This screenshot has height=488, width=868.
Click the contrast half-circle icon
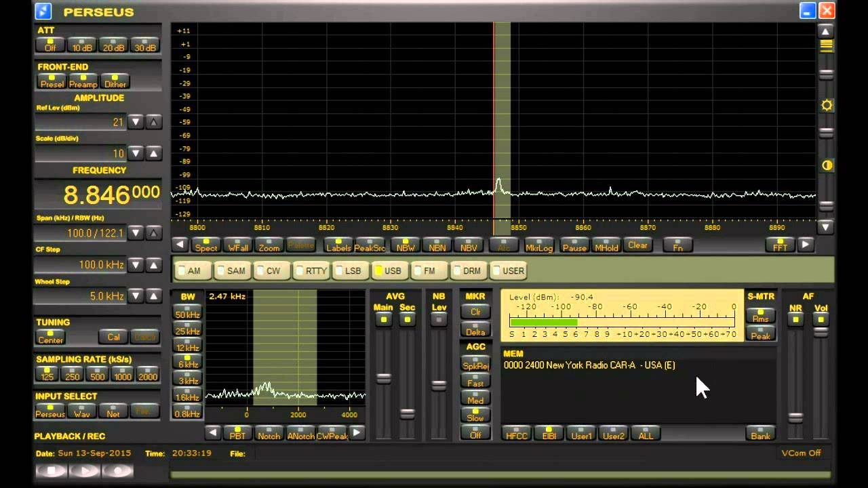click(x=826, y=165)
